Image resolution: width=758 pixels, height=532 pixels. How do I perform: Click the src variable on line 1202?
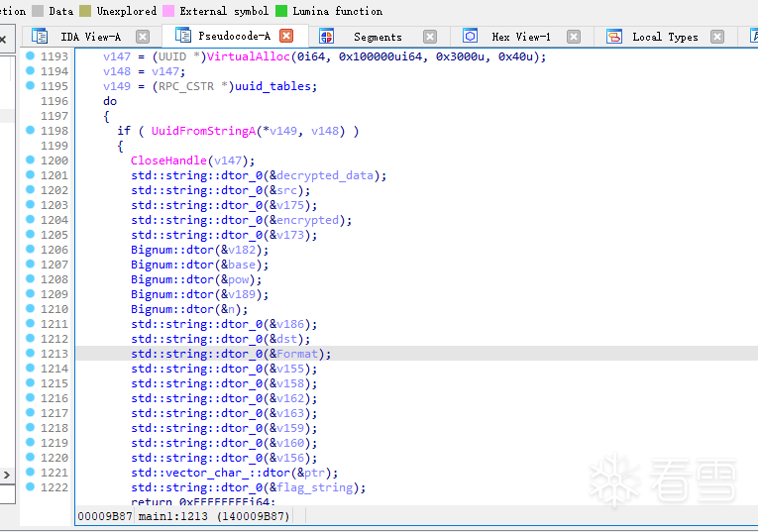point(286,190)
